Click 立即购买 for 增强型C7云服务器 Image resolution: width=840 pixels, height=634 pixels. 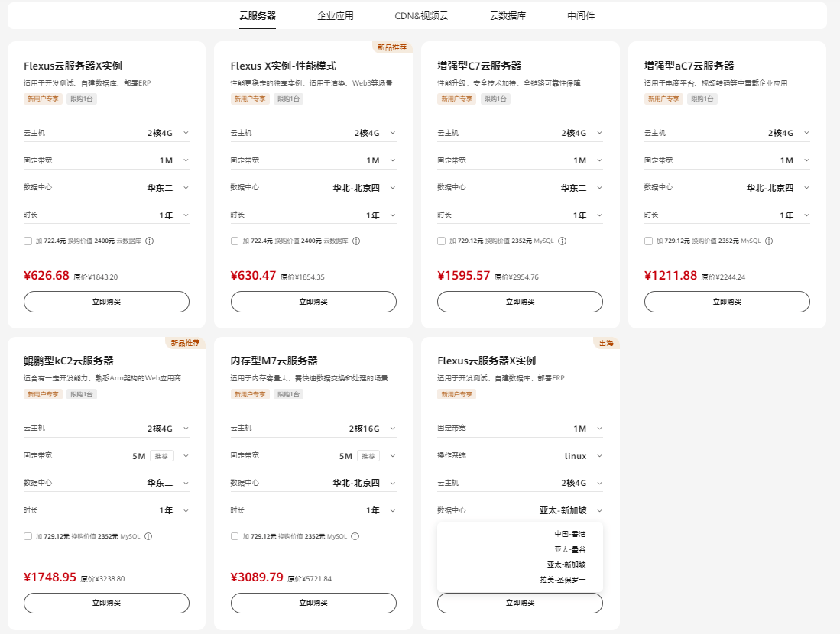[520, 302]
